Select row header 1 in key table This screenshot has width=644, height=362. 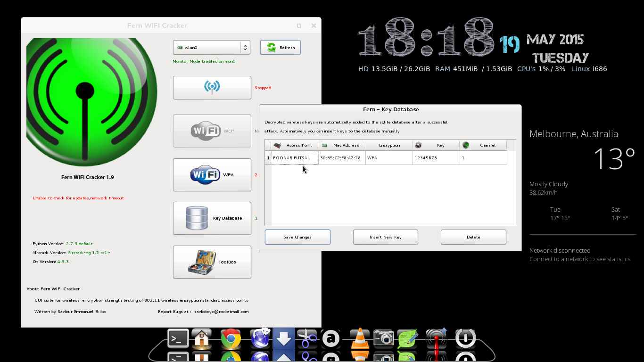pyautogui.click(x=268, y=158)
